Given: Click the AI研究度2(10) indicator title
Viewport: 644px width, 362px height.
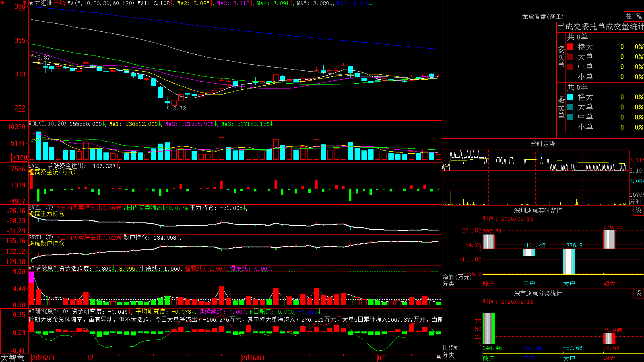Looking at the screenshot, I should click(x=48, y=311).
